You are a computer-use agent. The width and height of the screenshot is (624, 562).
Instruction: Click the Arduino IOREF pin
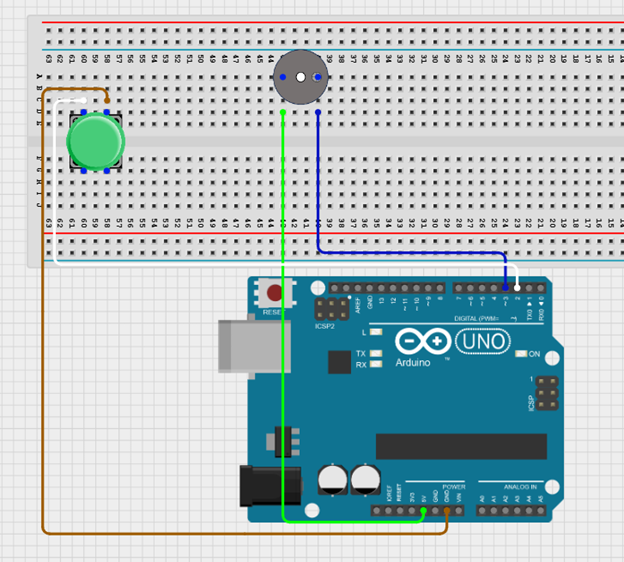pyautogui.click(x=388, y=510)
